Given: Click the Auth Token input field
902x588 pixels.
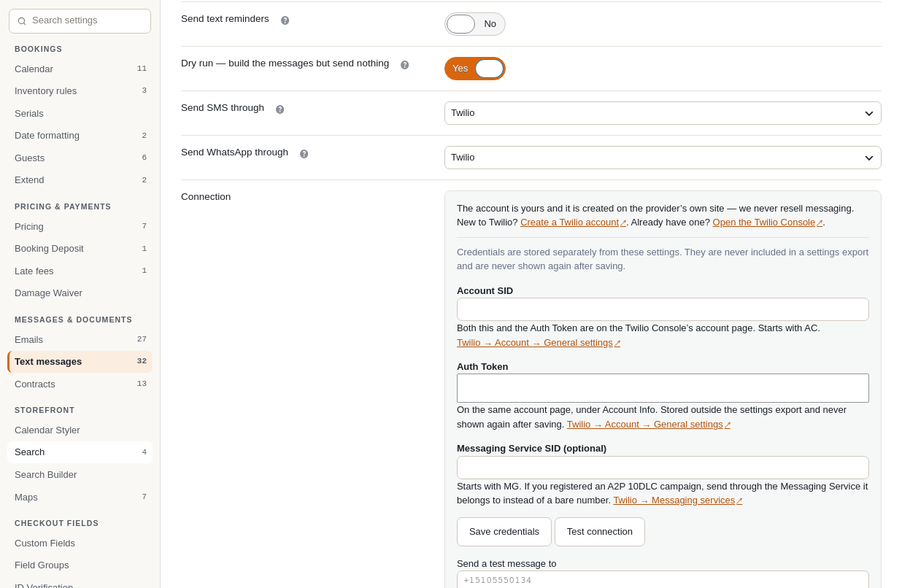Looking at the screenshot, I should 663,388.
